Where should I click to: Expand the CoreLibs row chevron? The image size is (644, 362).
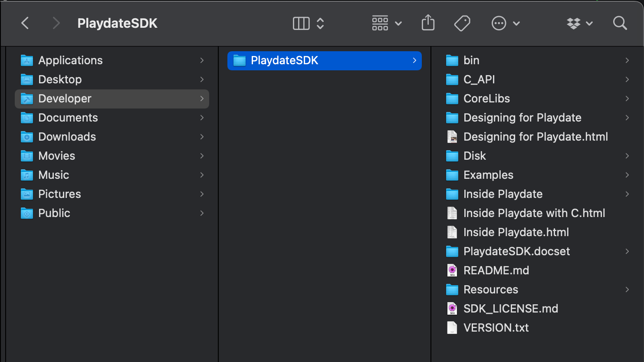627,99
